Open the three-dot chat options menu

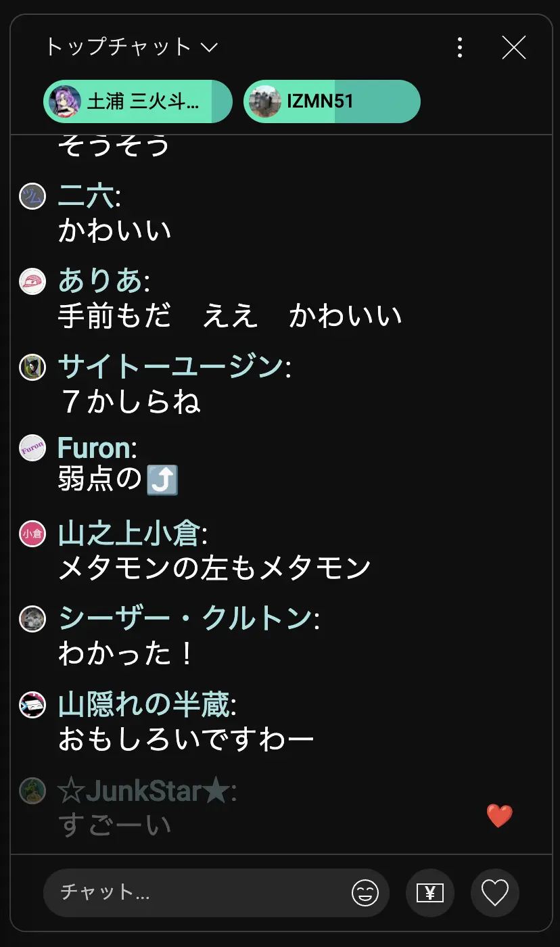460,47
